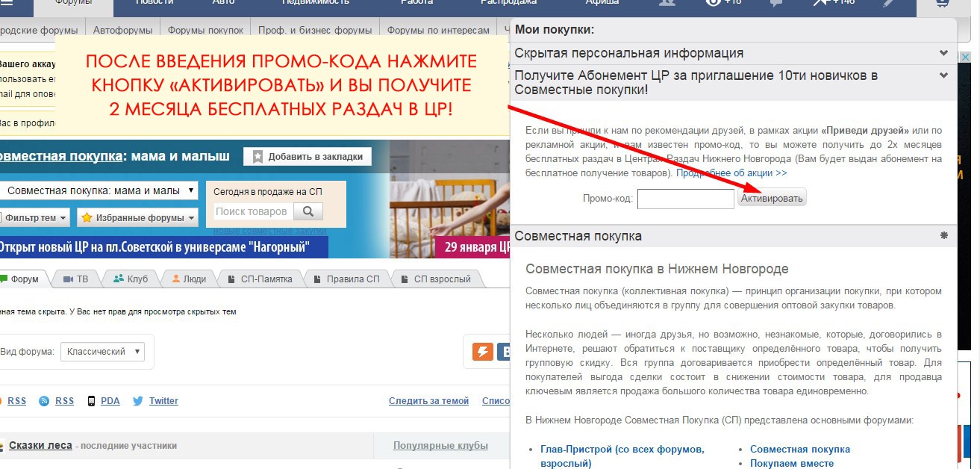980x469 pixels.
Task: Click the Совместная покупка heading link on forum banner
Action: point(60,156)
